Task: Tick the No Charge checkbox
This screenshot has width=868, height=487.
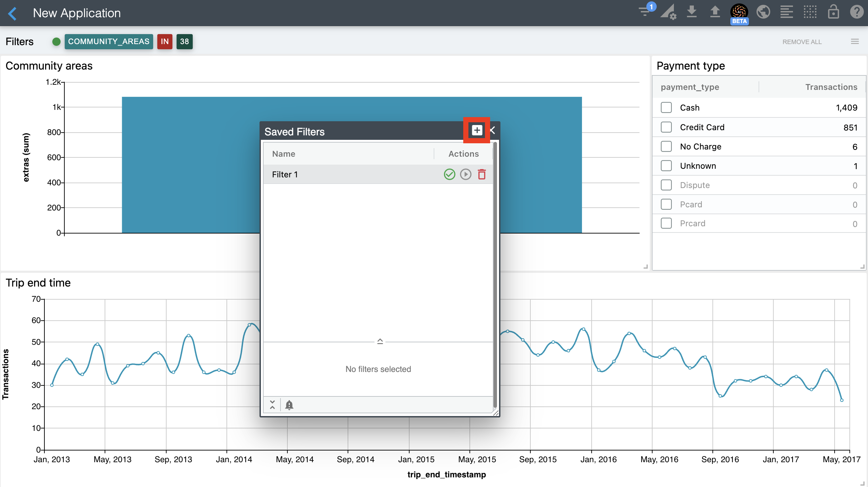Action: pyautogui.click(x=666, y=146)
